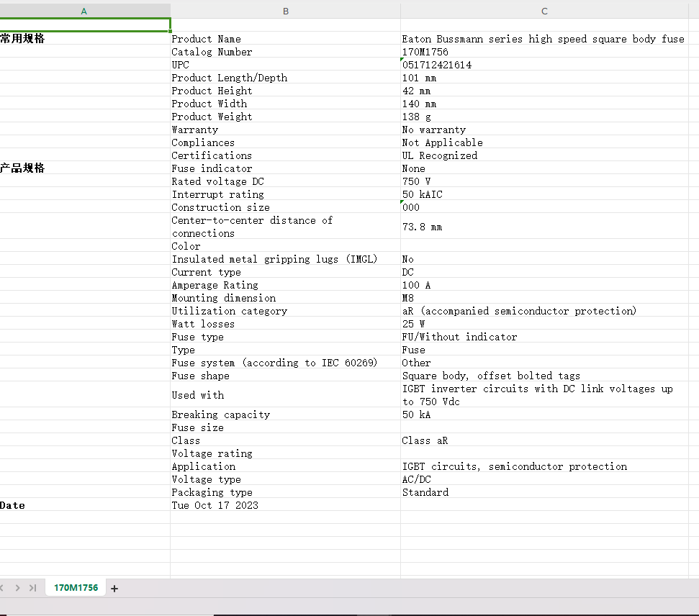Select the '750 V' rated voltage value
This screenshot has width=699, height=616.
pyautogui.click(x=544, y=181)
